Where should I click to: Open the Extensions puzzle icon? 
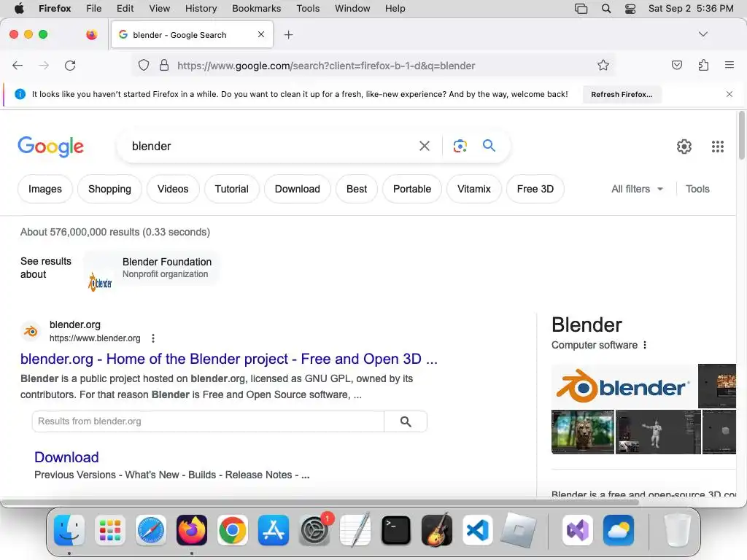coord(703,65)
